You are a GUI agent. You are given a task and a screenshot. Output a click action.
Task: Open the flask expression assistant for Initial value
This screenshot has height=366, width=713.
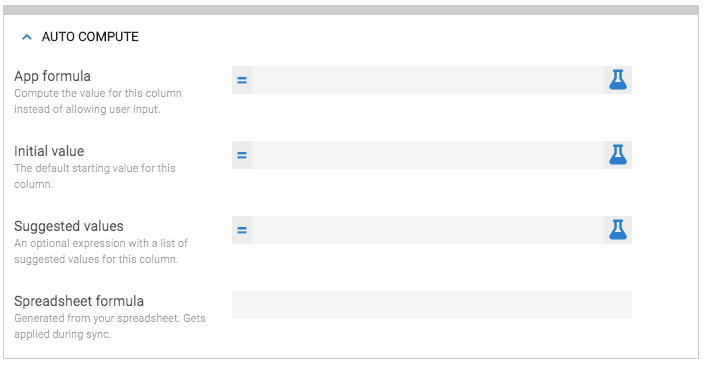tap(618, 155)
